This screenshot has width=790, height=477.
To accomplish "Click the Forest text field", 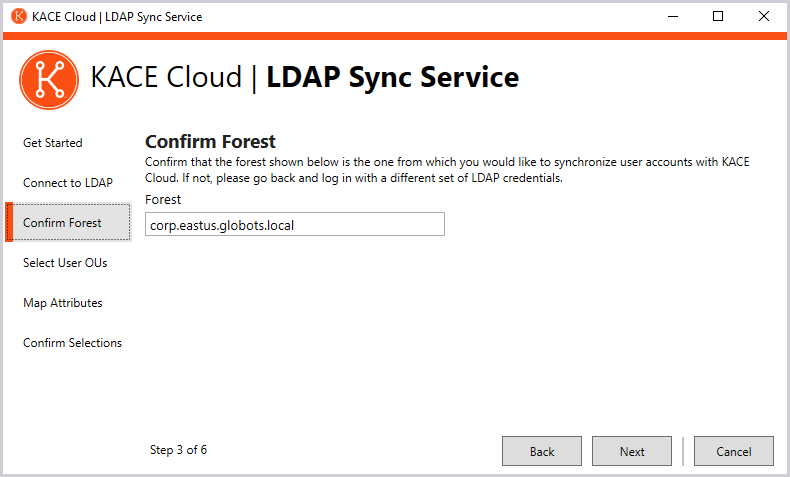I will [294, 225].
